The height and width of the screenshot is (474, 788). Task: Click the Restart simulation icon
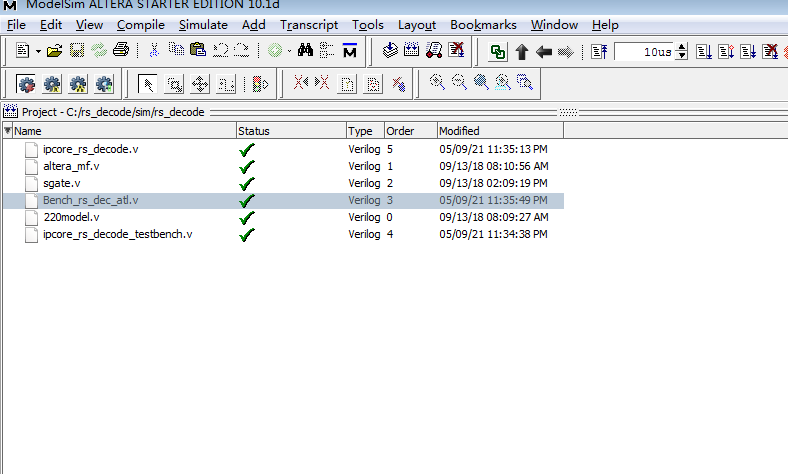(599, 52)
